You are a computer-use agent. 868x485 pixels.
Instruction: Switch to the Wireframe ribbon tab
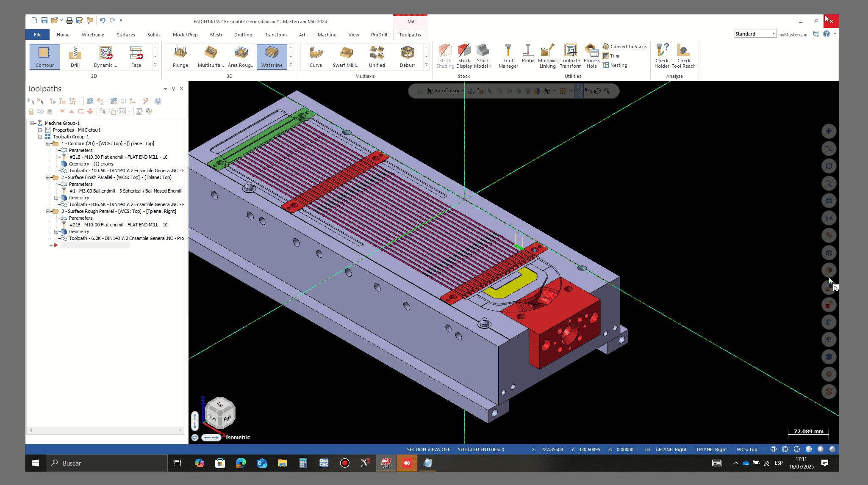[x=93, y=35]
